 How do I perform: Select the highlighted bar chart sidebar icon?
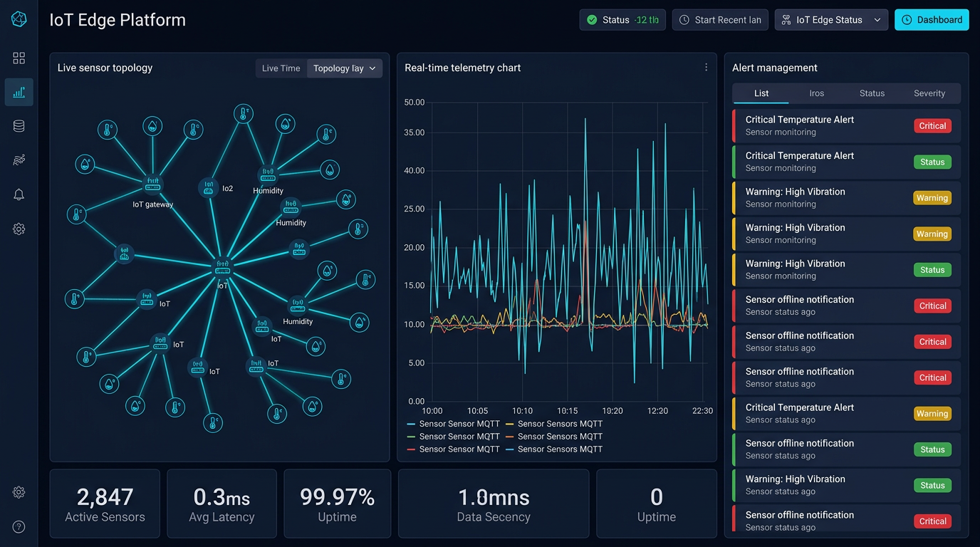coord(19,92)
